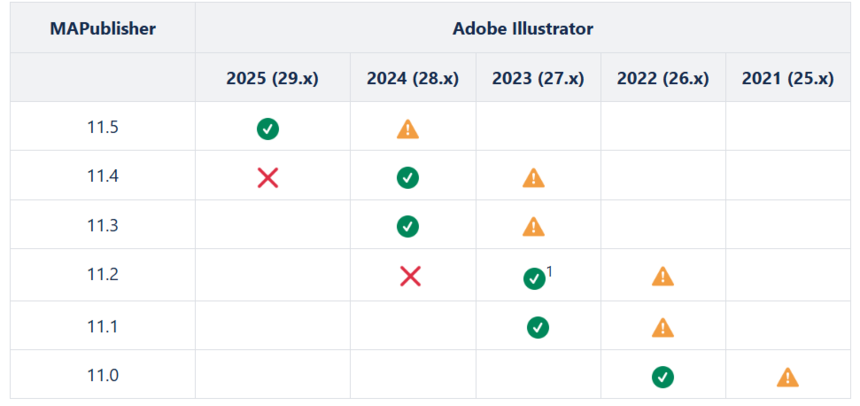860x406 pixels.
Task: Click the green checkmark for 11.3 under 2024
Action: (408, 226)
